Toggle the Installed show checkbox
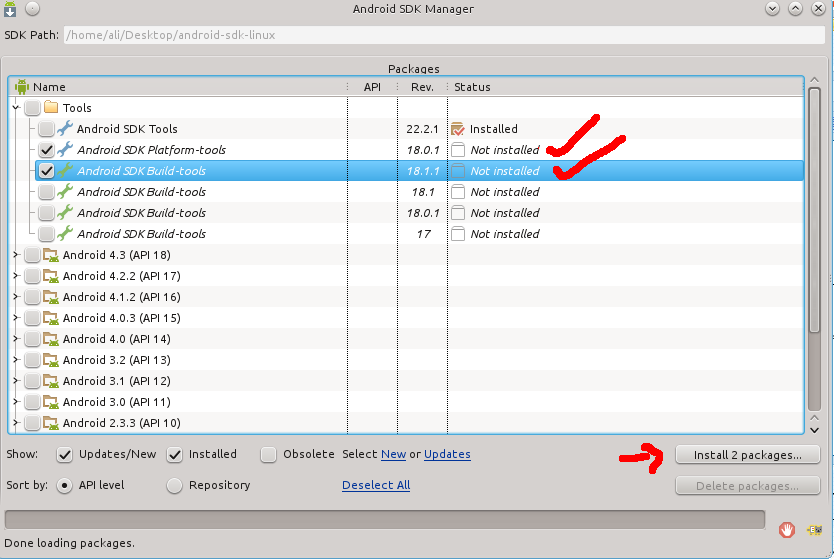 click(x=174, y=455)
